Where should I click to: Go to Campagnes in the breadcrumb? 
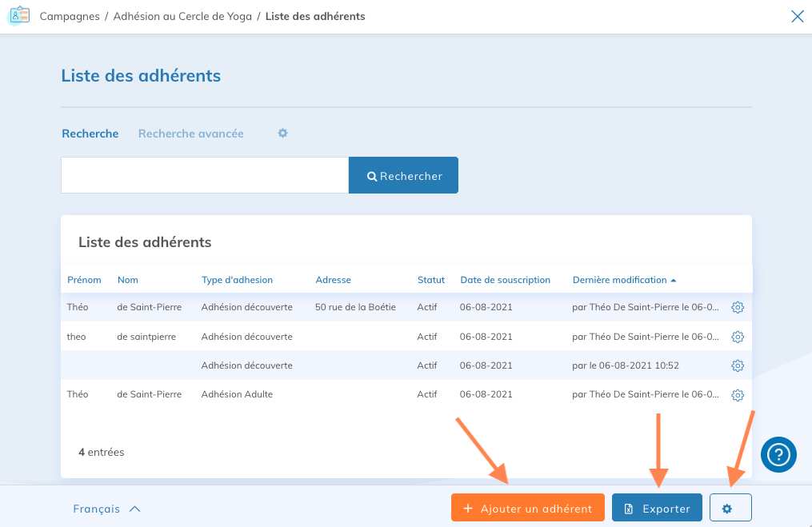[x=70, y=16]
